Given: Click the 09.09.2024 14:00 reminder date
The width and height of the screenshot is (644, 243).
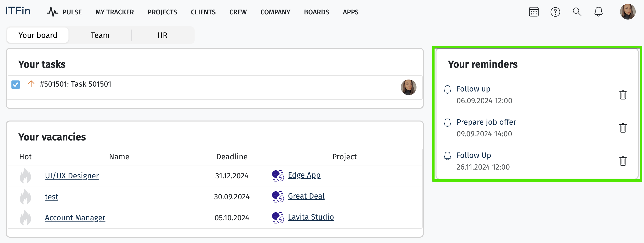Looking at the screenshot, I should (x=484, y=134).
